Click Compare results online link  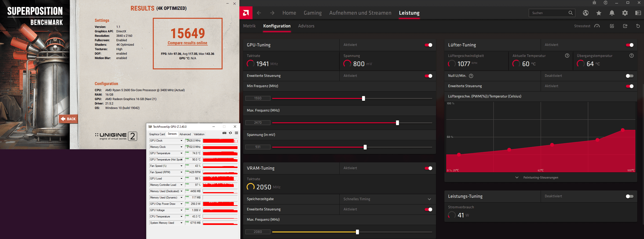coord(187,43)
